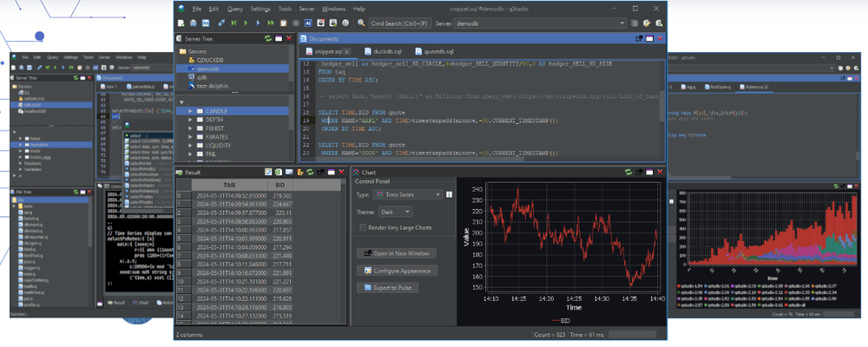Click the duck icon in Result panel header
Screen dimensions: 868x347
pos(300,172)
